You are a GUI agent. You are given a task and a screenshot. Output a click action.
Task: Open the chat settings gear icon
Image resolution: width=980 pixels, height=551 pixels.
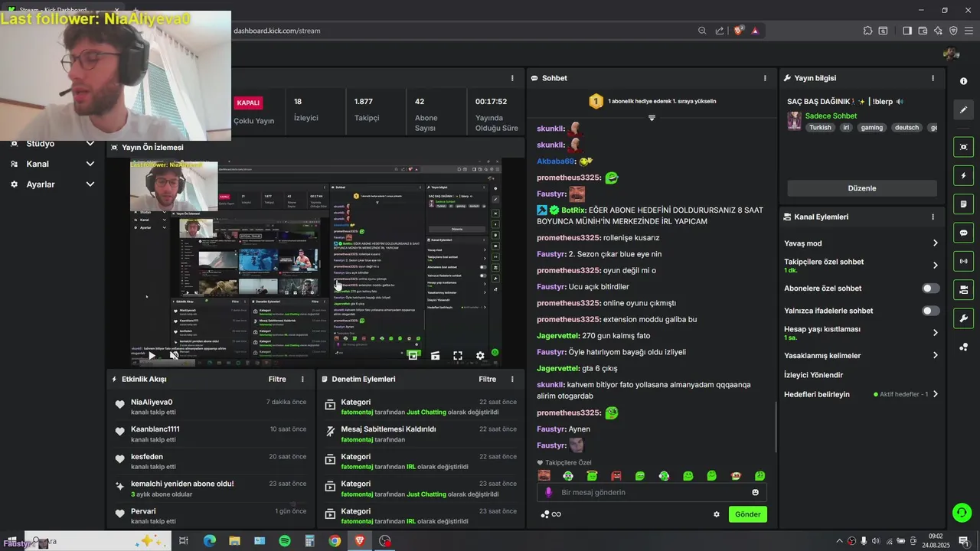point(717,514)
